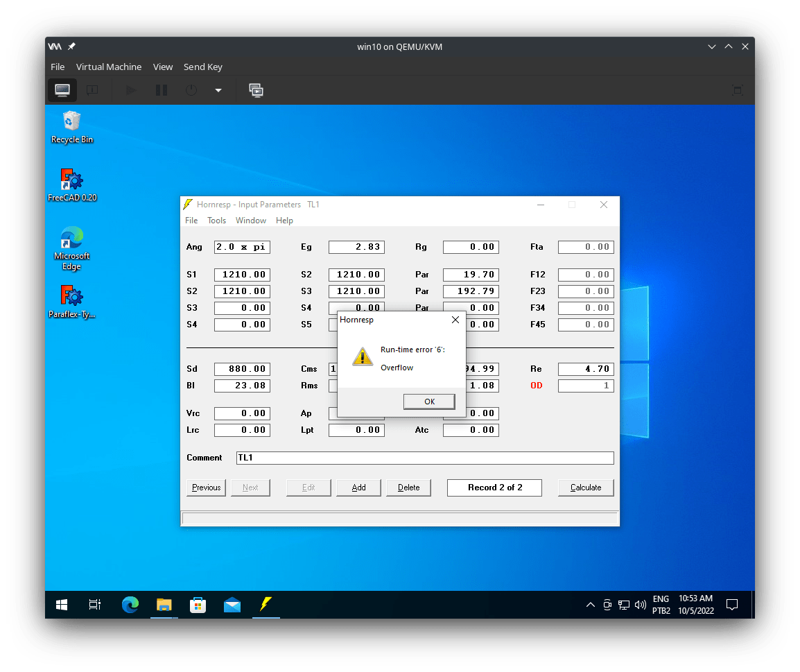Click the Bl field with 23.08
800x672 pixels.
(243, 386)
